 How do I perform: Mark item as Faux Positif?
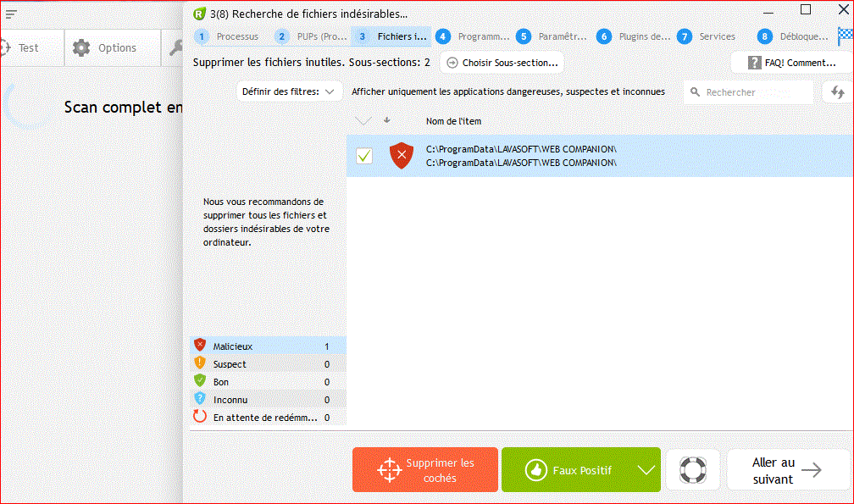point(567,470)
